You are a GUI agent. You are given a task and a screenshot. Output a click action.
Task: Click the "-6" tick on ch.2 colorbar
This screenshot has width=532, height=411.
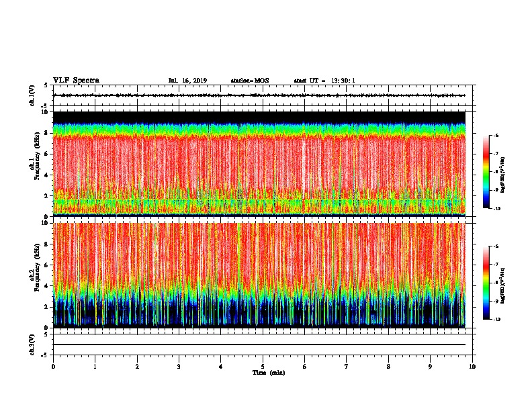(496, 246)
